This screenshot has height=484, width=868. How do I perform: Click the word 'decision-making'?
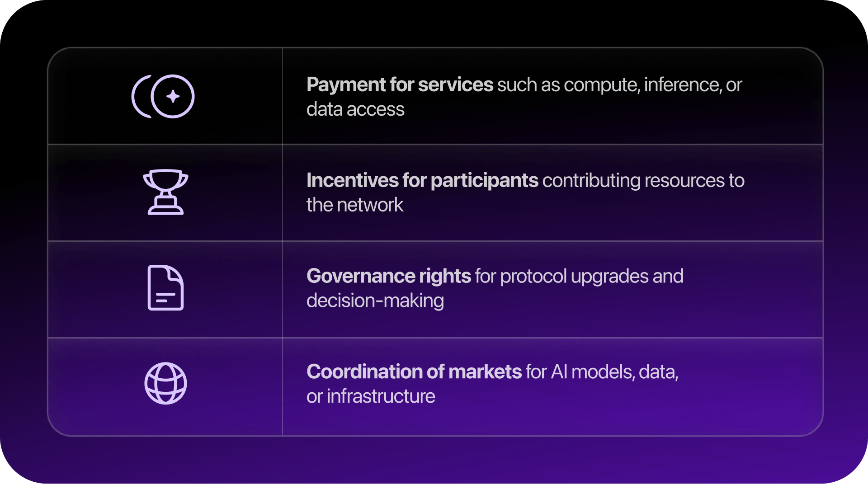point(375,301)
